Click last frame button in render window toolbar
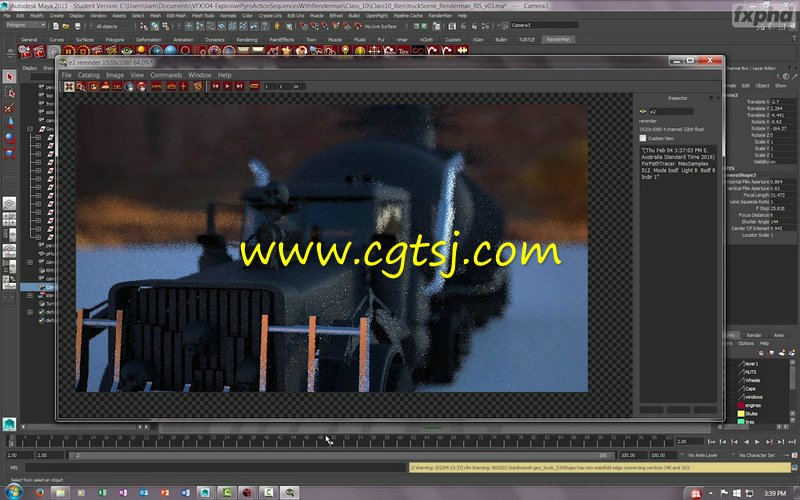 [239, 87]
